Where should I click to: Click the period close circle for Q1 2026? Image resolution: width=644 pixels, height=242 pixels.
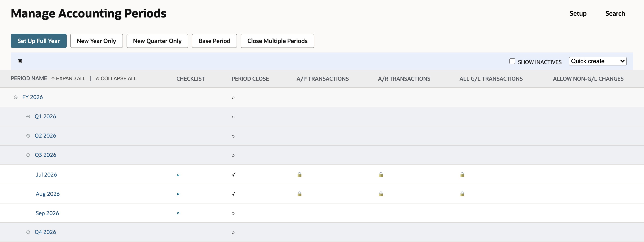tap(233, 117)
